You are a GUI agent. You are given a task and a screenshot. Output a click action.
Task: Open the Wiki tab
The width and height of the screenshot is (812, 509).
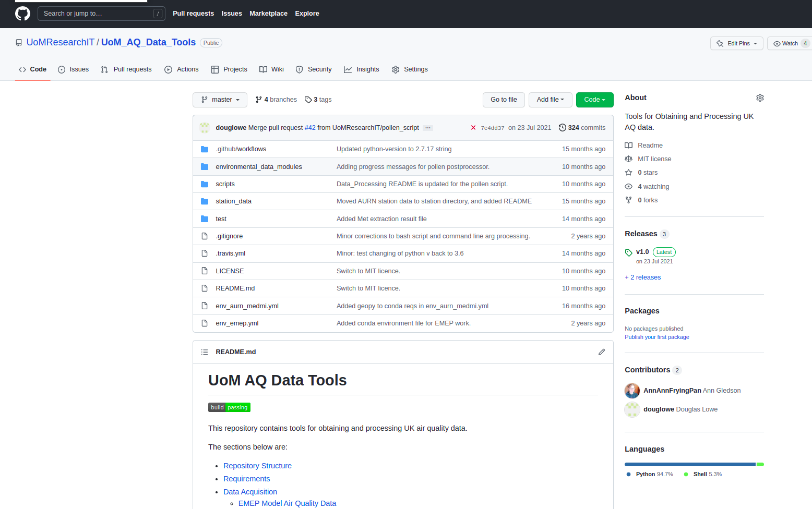(x=271, y=69)
